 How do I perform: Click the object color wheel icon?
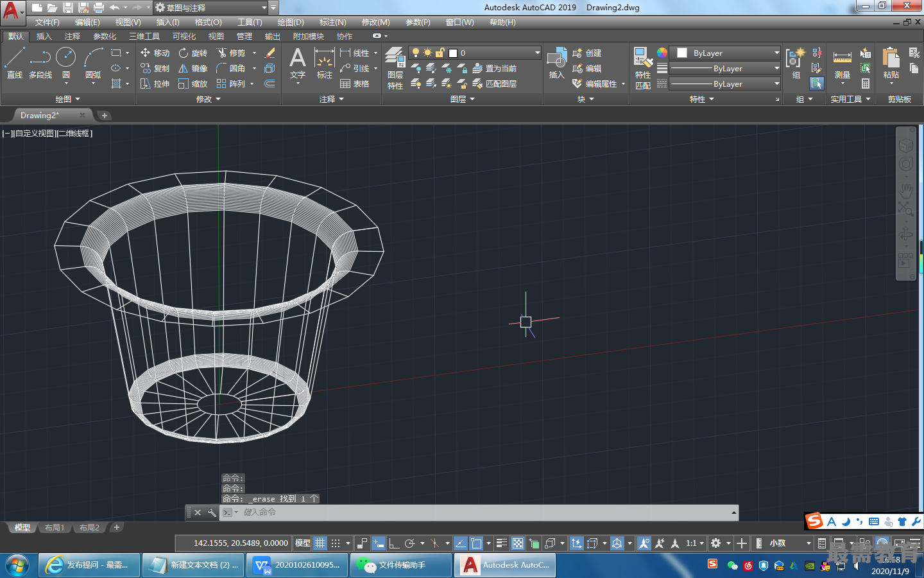662,53
